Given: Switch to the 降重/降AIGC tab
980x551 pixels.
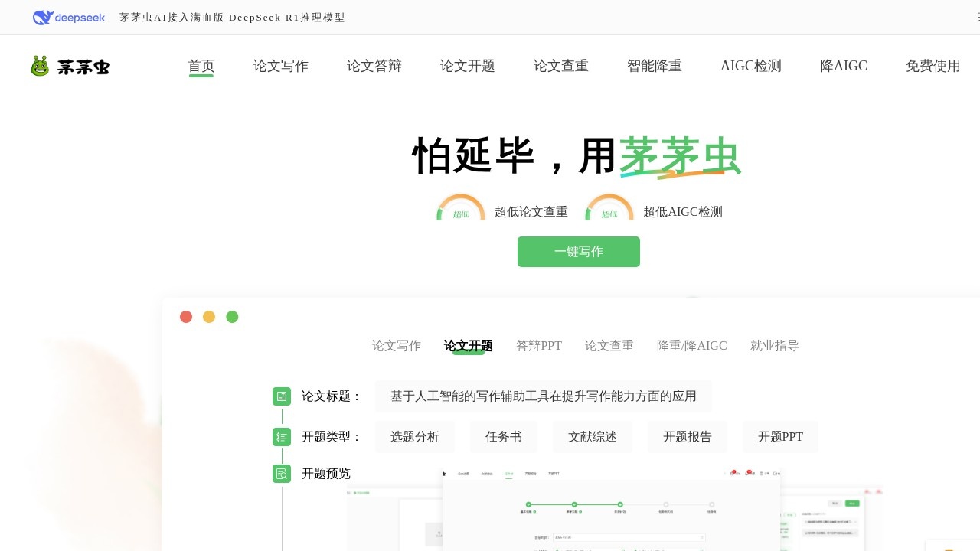Looking at the screenshot, I should pyautogui.click(x=692, y=346).
